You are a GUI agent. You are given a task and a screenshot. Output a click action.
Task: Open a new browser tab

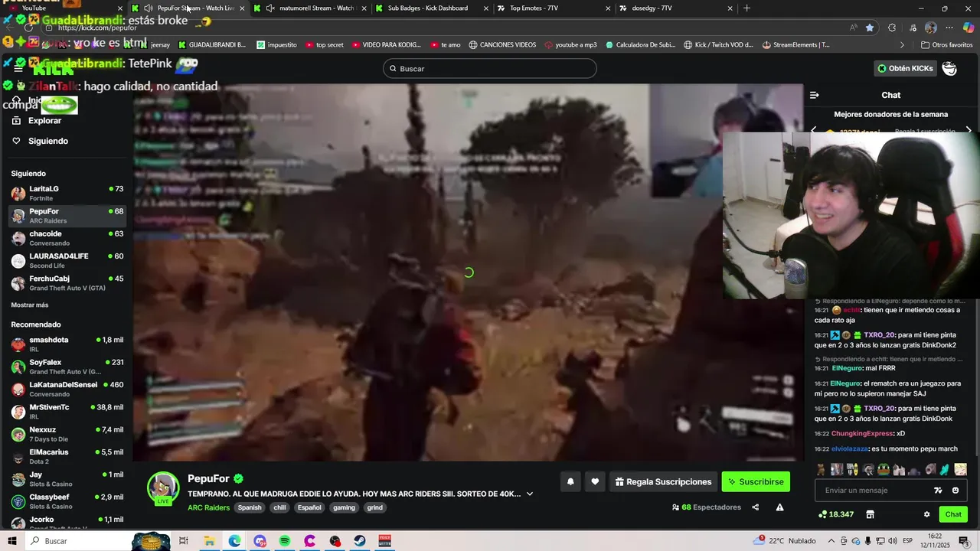[x=747, y=8]
